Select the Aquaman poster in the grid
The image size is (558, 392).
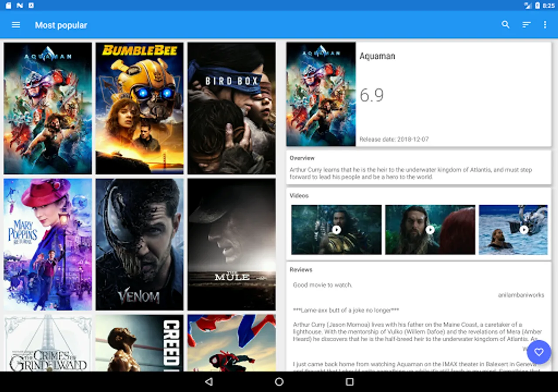click(48, 108)
